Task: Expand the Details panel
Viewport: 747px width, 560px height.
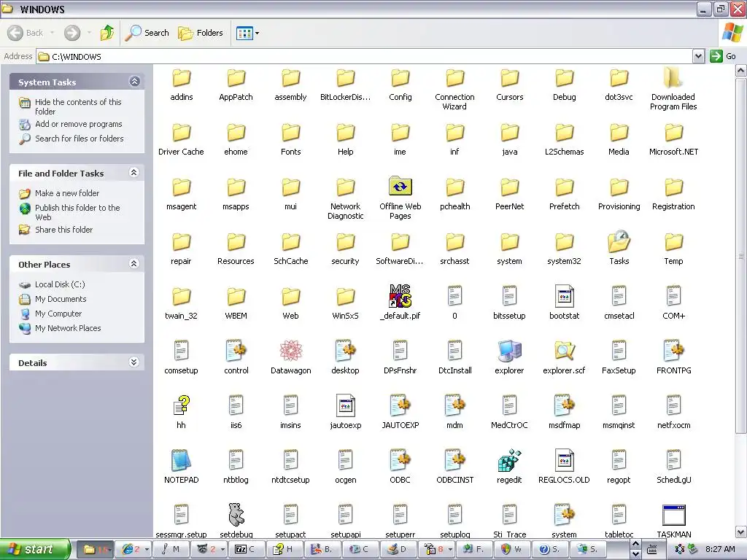Action: pyautogui.click(x=134, y=362)
